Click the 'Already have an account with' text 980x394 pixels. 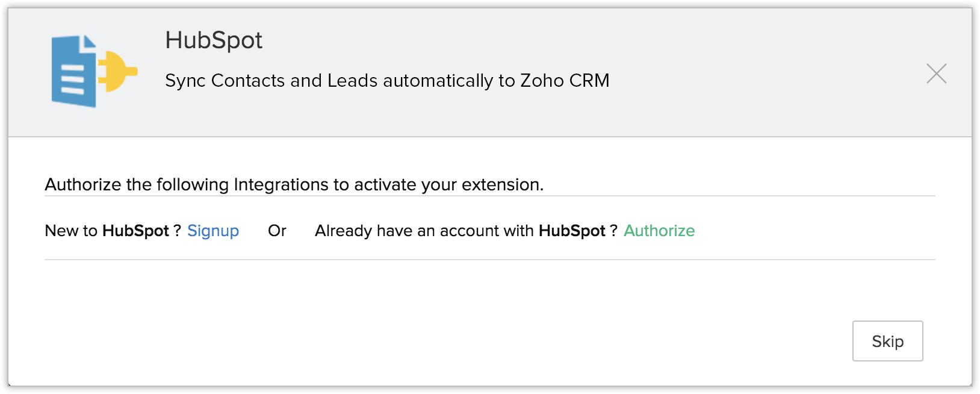point(424,231)
